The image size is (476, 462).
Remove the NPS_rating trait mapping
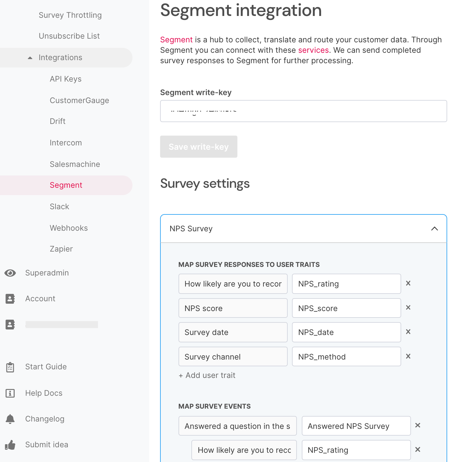[408, 283]
